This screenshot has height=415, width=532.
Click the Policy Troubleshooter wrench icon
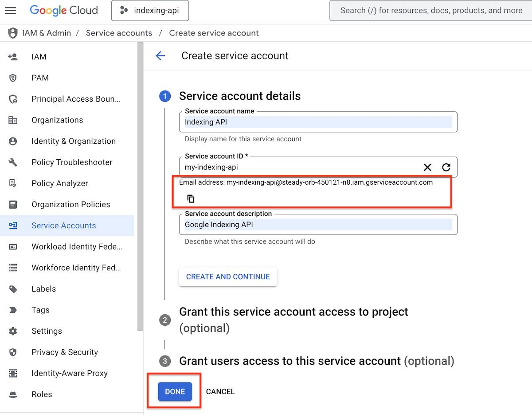pyautogui.click(x=13, y=162)
